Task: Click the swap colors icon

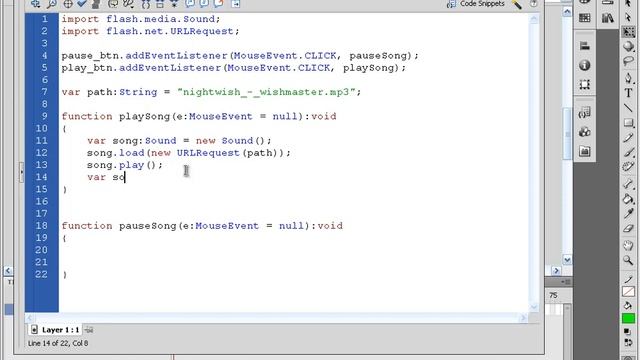Action: click(x=628, y=342)
